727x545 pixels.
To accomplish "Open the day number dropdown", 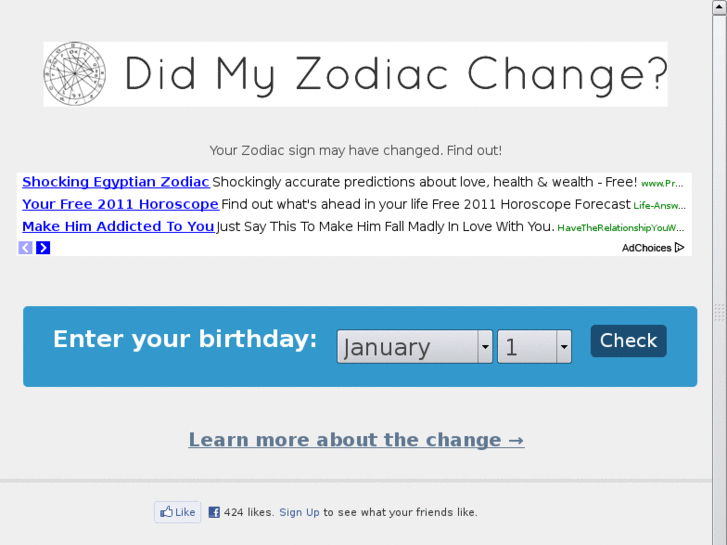I will [x=534, y=347].
